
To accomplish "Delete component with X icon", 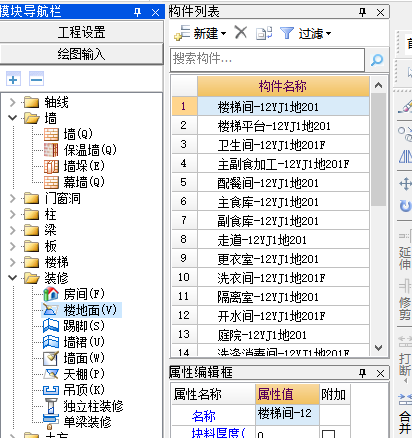I will [240, 33].
